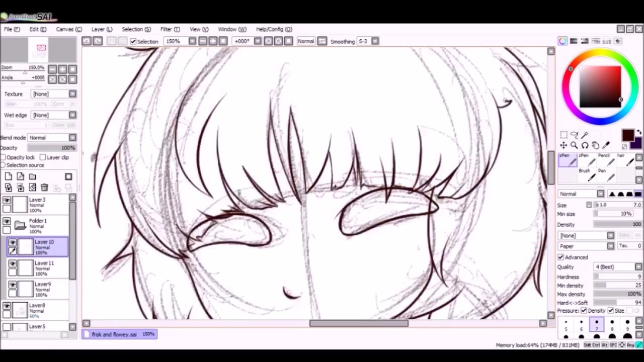644x362 pixels.
Task: Enable Layer clip
Action: click(x=43, y=157)
